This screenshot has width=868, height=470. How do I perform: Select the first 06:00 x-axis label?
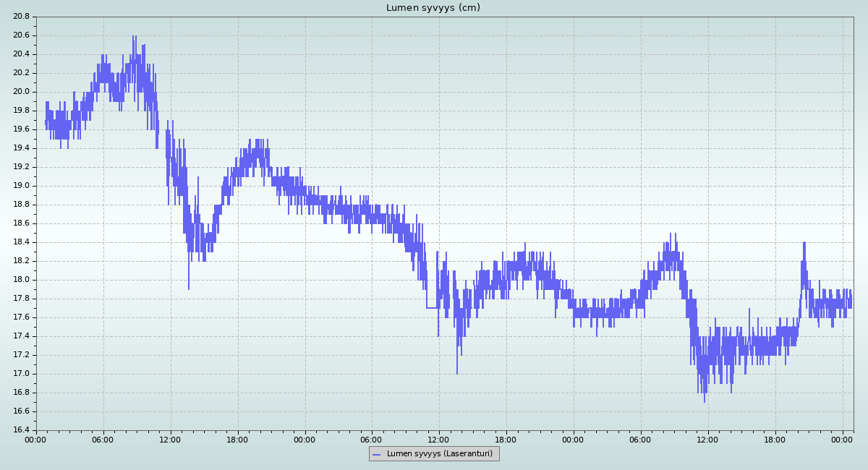coord(103,439)
